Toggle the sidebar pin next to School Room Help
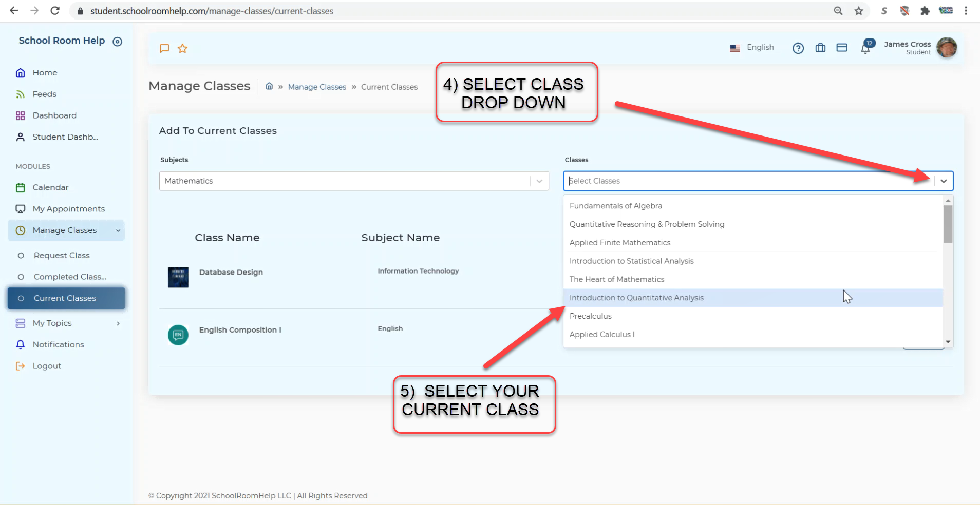 click(x=118, y=42)
